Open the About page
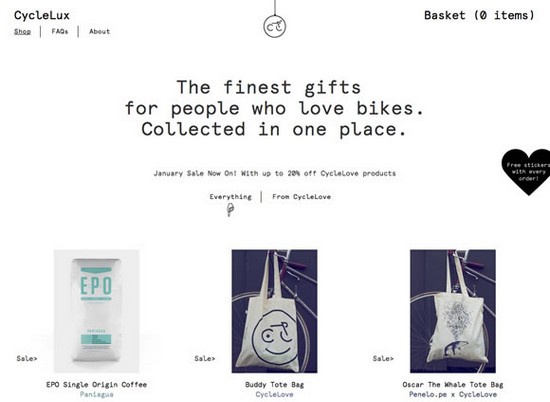This screenshot has width=550, height=402. (x=100, y=31)
